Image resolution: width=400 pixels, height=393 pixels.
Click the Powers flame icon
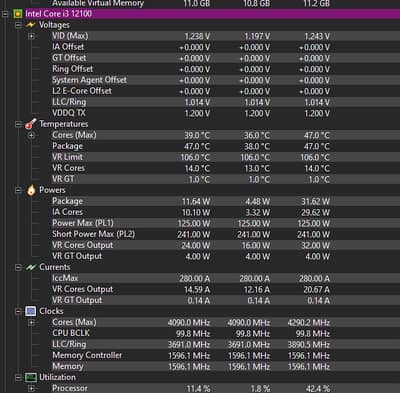(31, 190)
